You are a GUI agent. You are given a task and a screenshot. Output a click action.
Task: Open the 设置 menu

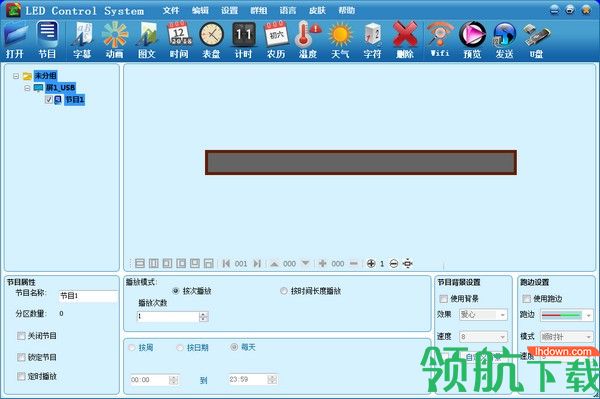230,10
